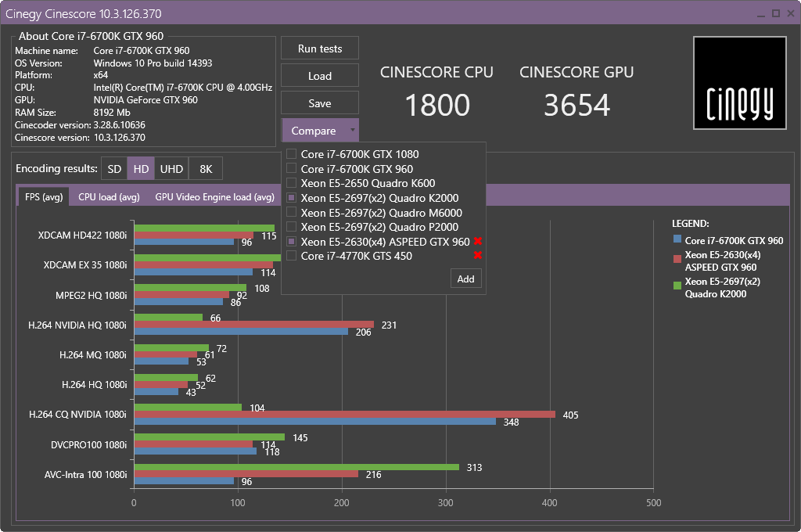Click the H.264 MQ 1080i label
Image resolution: width=801 pixels, height=532 pixels.
(x=93, y=354)
